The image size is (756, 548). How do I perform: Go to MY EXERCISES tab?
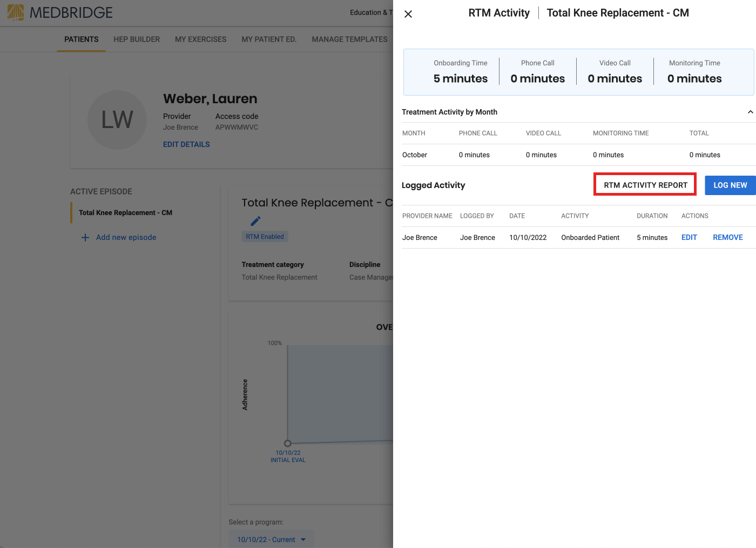coord(201,39)
